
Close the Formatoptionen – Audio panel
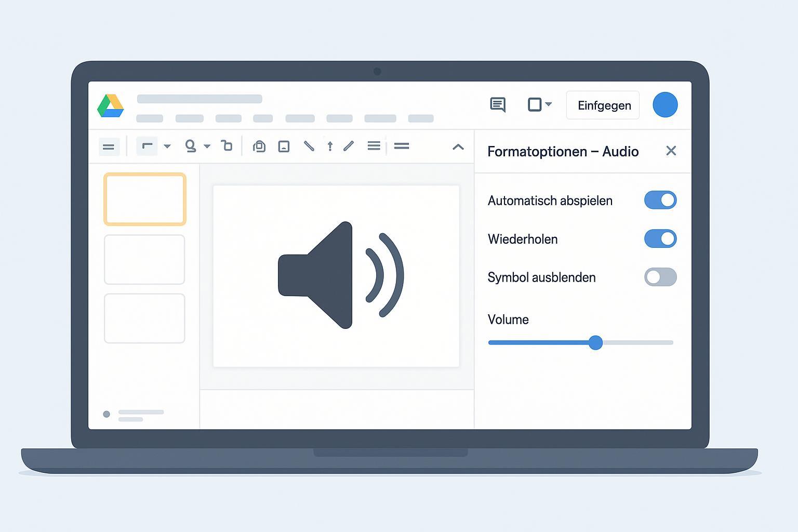tap(671, 151)
